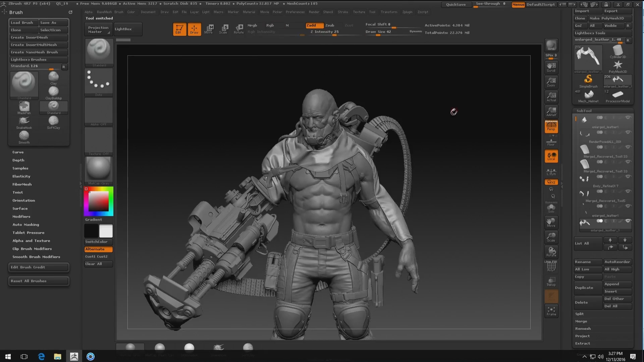Expand the Extract subtool section
The width and height of the screenshot is (644, 362).
click(x=583, y=343)
